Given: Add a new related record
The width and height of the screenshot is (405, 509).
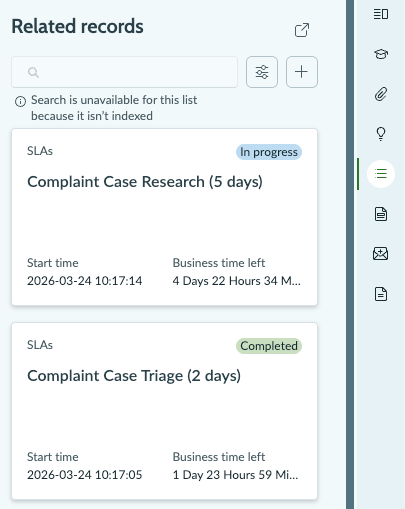Looking at the screenshot, I should (302, 72).
